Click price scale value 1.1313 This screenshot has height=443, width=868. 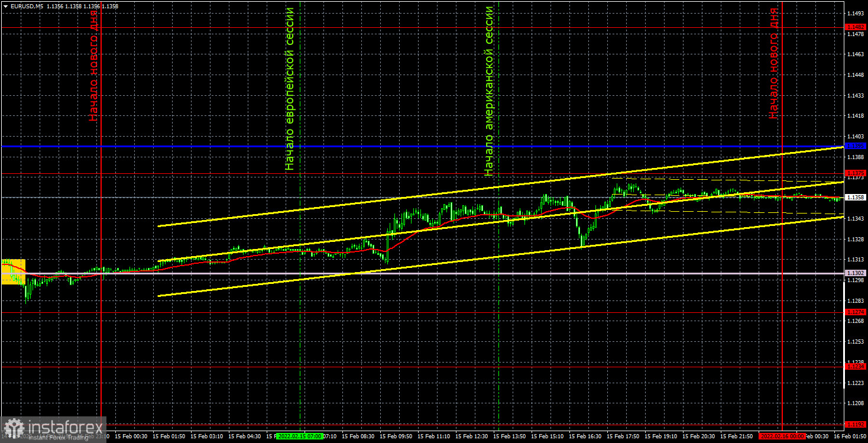click(x=856, y=260)
